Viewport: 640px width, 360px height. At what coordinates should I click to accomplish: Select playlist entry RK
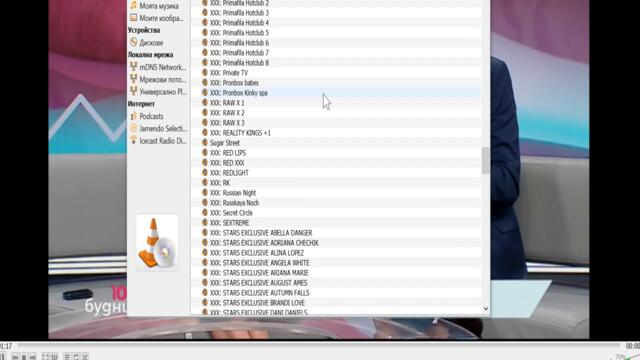(x=336, y=183)
